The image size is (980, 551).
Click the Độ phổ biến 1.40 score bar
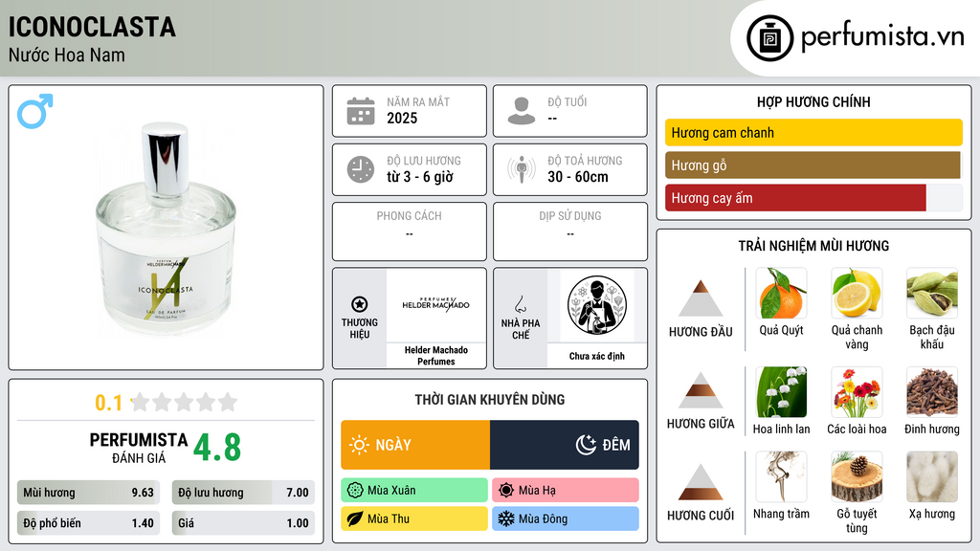(x=89, y=523)
